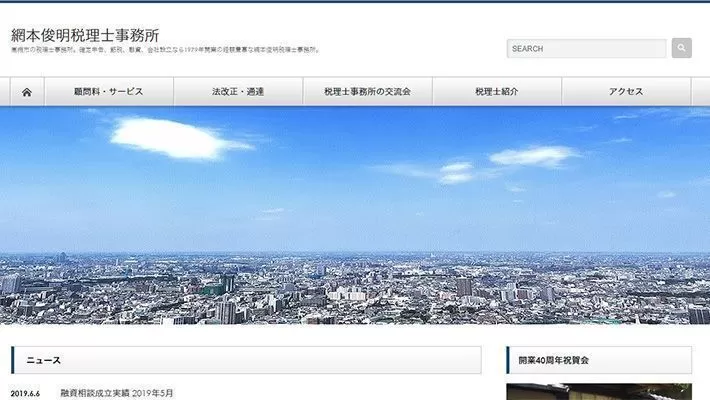Click the large white cloud in banner
Screen dimensions: 710x400
180,136
